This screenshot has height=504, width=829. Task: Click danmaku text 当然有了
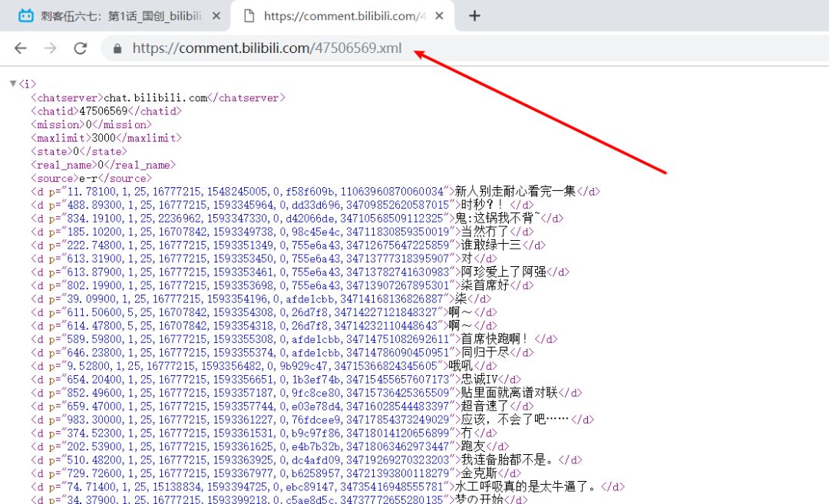pos(485,232)
